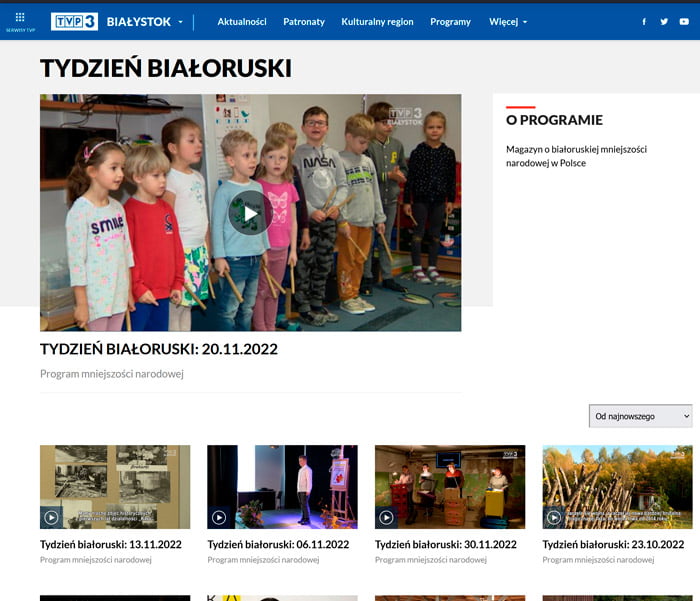Viewport: 700px width, 601px height.
Task: Open the Facebook icon in header
Action: tap(643, 21)
